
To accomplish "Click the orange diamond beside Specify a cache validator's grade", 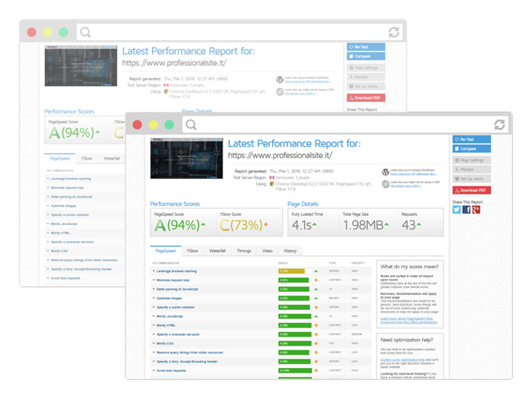I will coord(316,307).
